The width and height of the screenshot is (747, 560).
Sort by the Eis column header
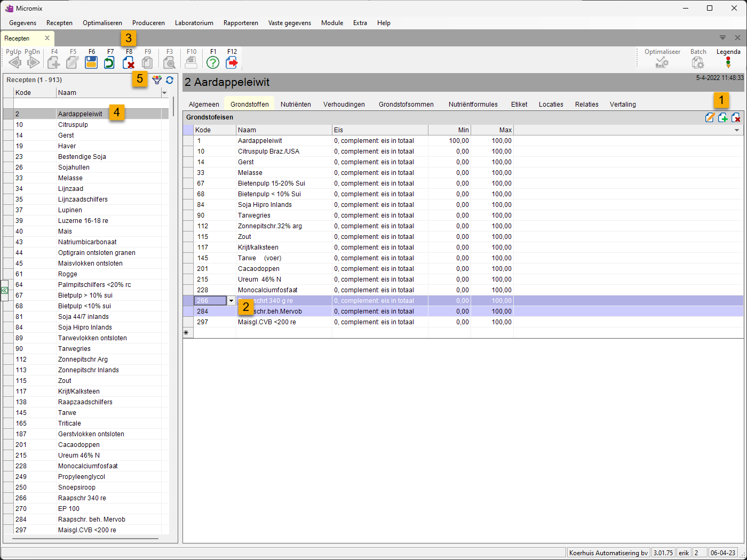point(380,130)
